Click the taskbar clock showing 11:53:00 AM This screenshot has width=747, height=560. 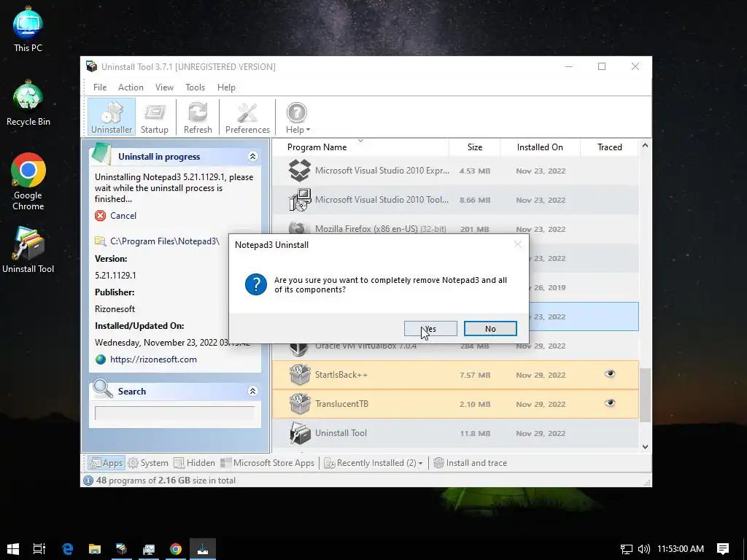681,549
